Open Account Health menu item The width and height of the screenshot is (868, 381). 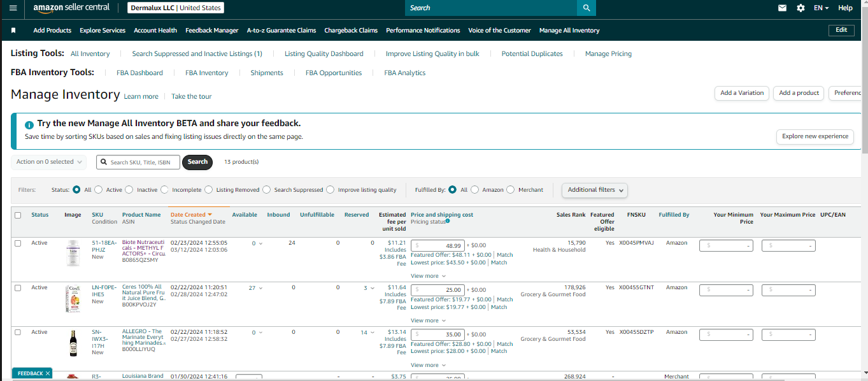point(155,30)
